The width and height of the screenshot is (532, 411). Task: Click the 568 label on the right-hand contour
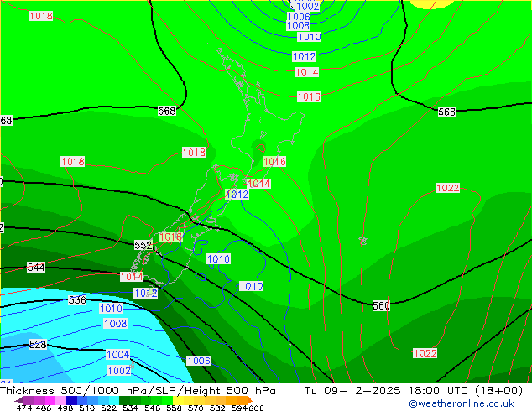(x=446, y=112)
